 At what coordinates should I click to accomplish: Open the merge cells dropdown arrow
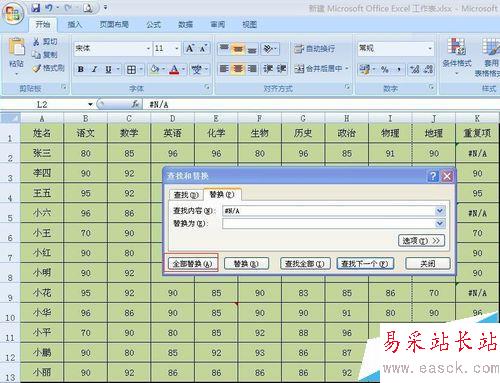tap(347, 69)
